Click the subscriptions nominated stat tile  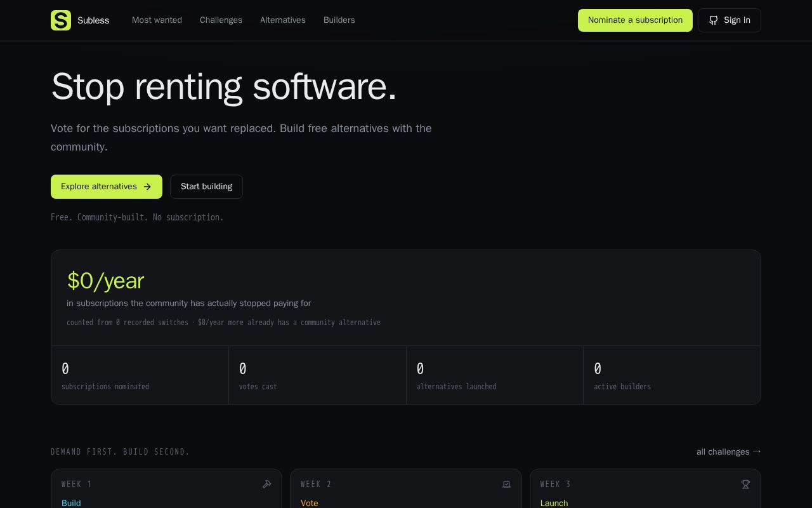[x=140, y=375]
